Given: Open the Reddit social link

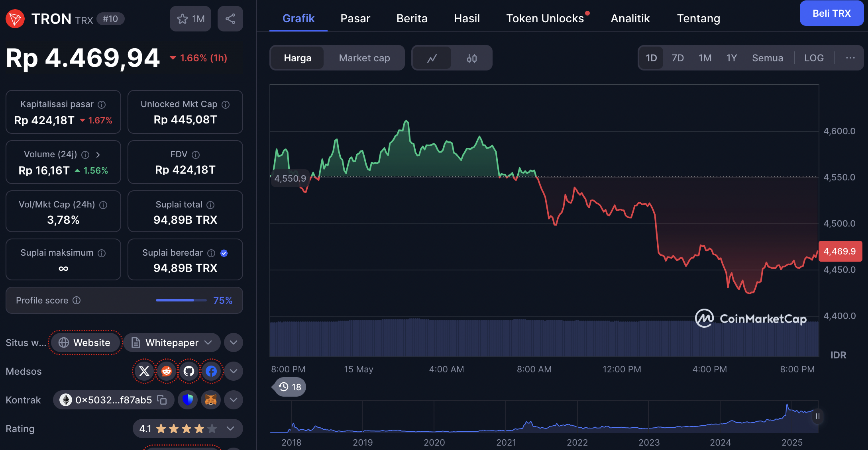Looking at the screenshot, I should tap(167, 371).
